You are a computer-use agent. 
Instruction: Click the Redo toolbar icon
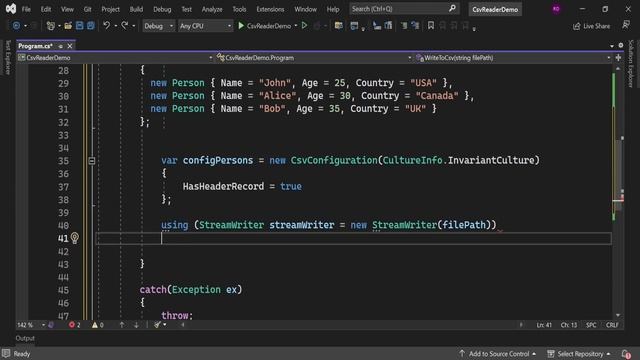[124, 26]
